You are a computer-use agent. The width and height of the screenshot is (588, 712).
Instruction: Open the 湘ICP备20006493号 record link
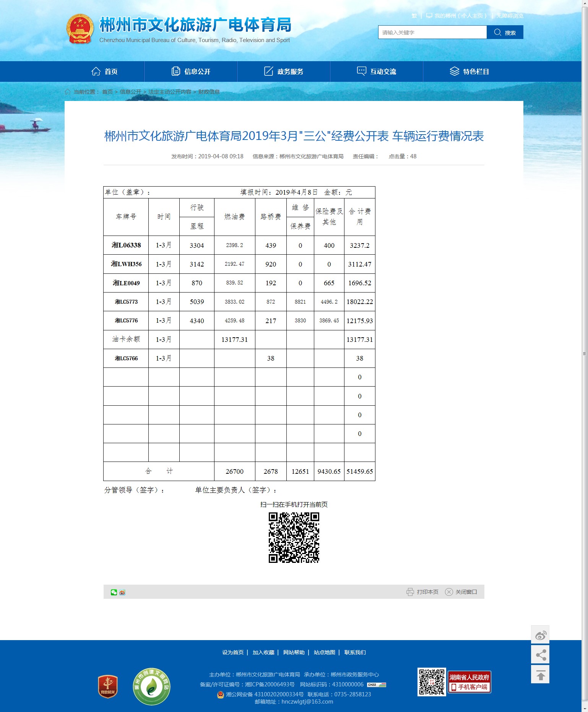[270, 684]
